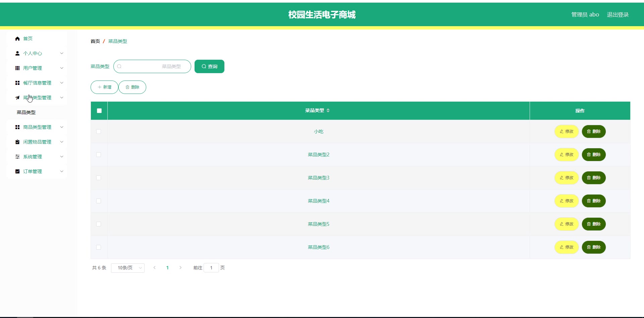The width and height of the screenshot is (644, 318).
Task: Click the home icon beside 首页
Action: point(17,39)
